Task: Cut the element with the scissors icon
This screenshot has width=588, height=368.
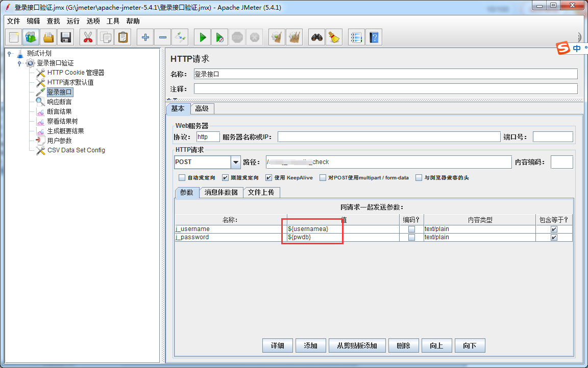Action: (x=88, y=37)
